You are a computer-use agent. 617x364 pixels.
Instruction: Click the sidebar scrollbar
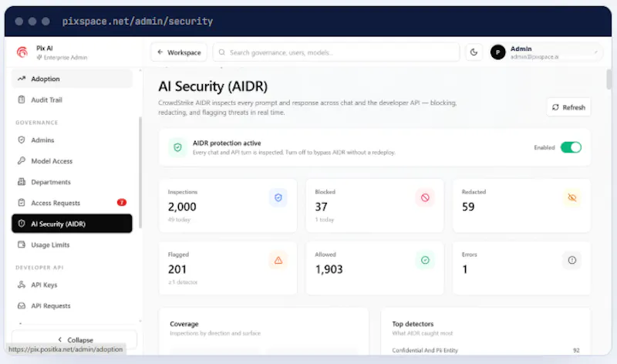[x=140, y=172]
